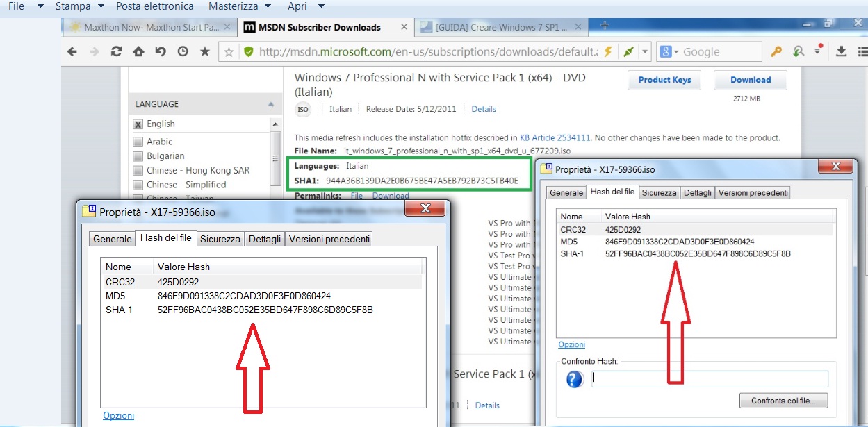Uncheck the English language checkbox

coord(138,124)
